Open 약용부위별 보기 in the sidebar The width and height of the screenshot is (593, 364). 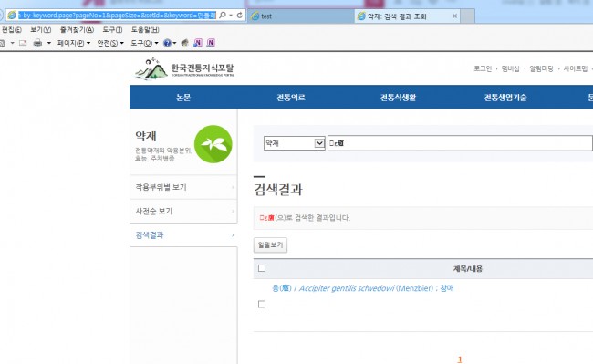coord(183,187)
